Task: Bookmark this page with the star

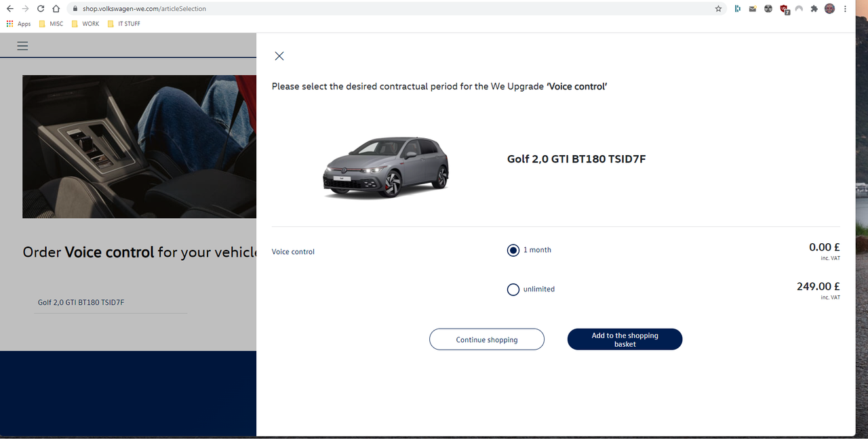Action: 718,9
